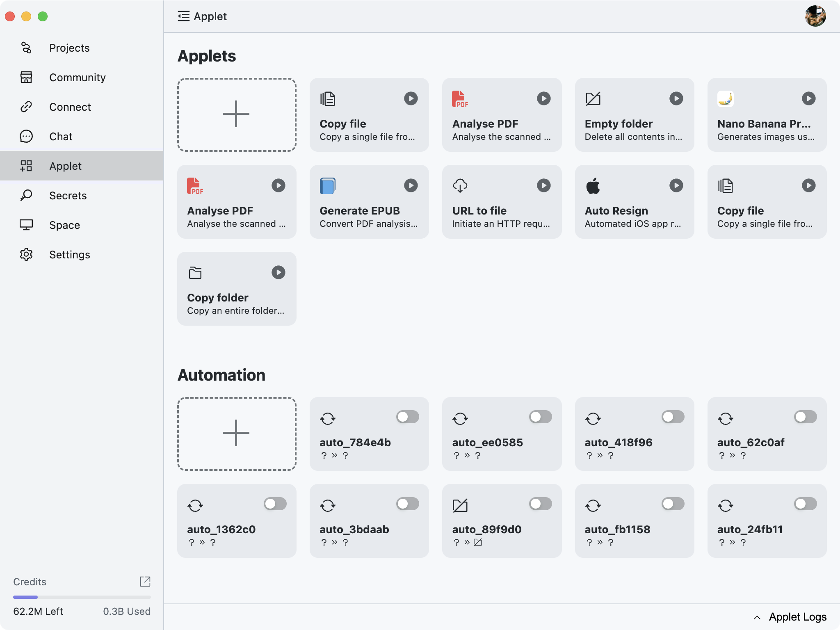Open the external credits link icon
This screenshot has height=630, width=840.
point(145,581)
